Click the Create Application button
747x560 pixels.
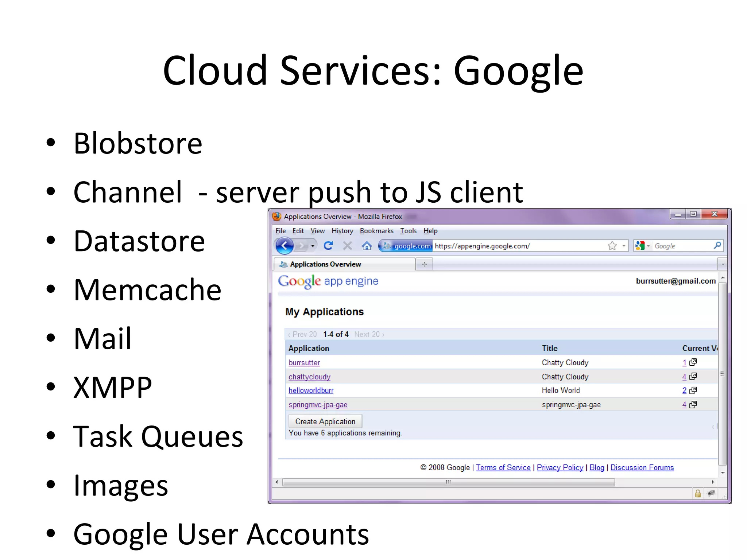(325, 421)
